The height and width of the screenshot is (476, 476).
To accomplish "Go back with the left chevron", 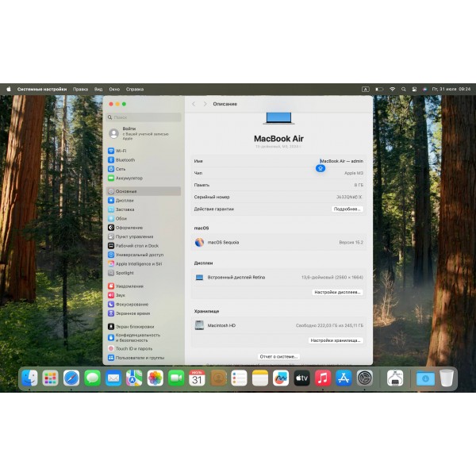I will pos(194,104).
